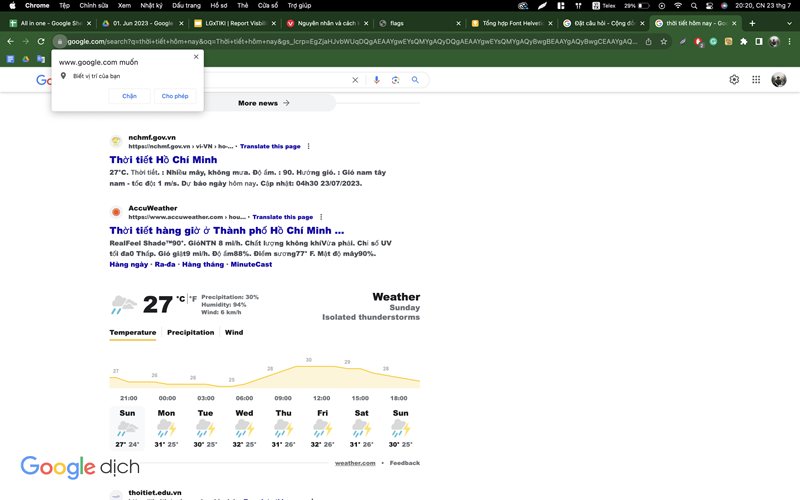
Task: Select Tue forecast day
Action: 205,428
